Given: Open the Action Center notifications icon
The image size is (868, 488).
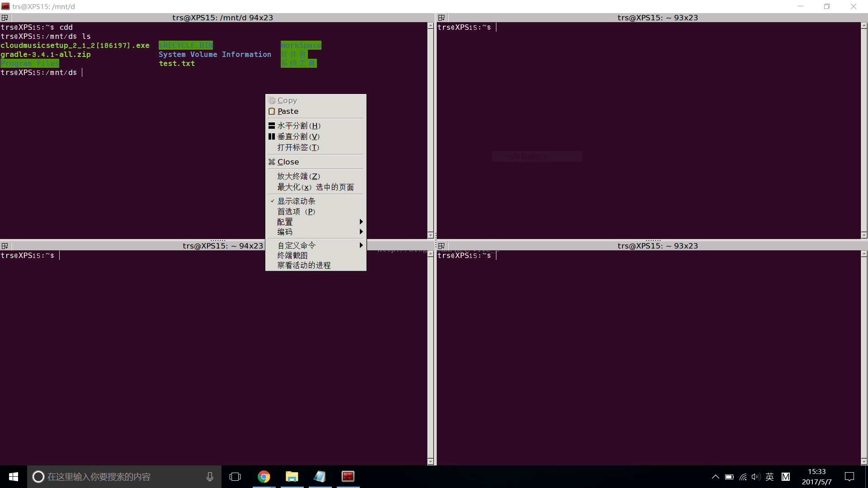Looking at the screenshot, I should pos(849,477).
